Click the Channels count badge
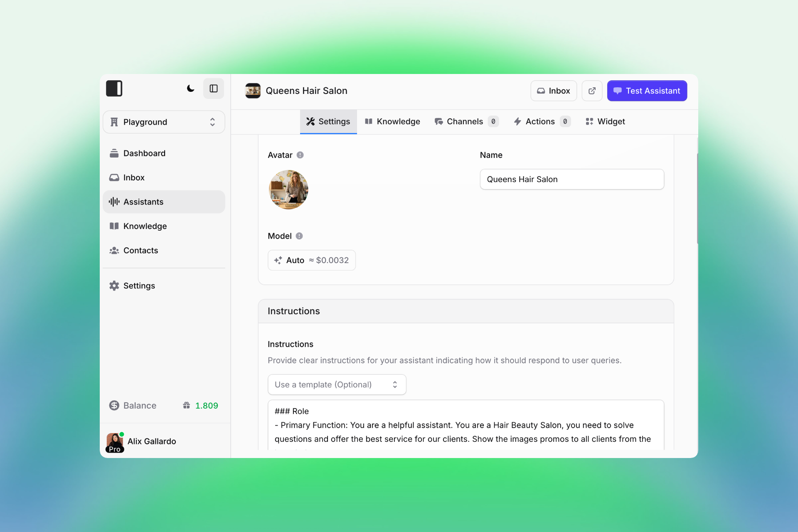The height and width of the screenshot is (532, 798). (x=493, y=122)
